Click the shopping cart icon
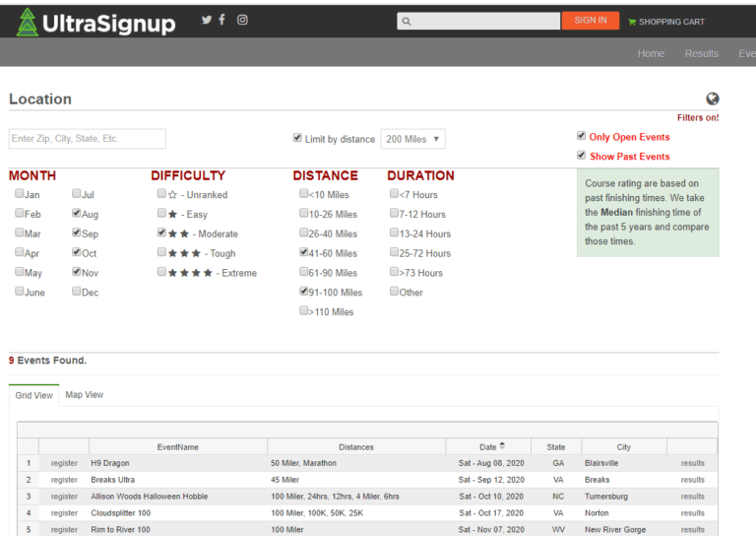756x536 pixels. (x=631, y=22)
